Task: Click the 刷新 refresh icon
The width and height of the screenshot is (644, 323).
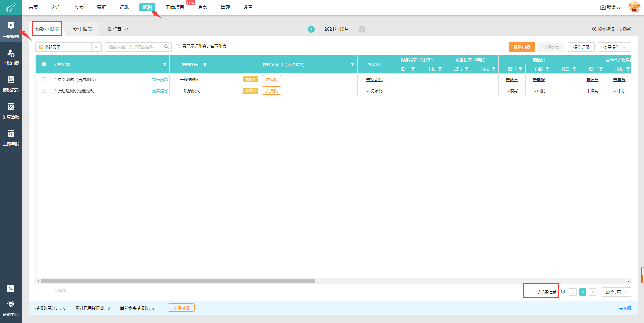Action: pyautogui.click(x=620, y=29)
